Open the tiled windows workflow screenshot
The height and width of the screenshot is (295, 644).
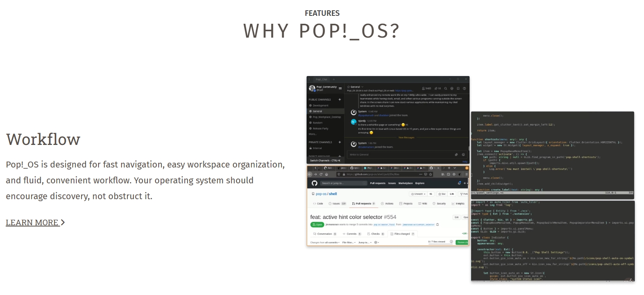(x=471, y=179)
